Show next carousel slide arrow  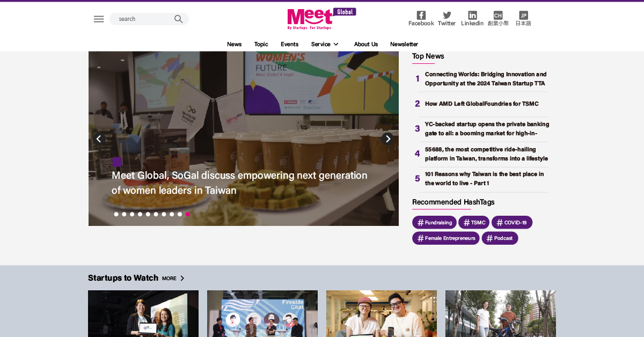pyautogui.click(x=388, y=139)
